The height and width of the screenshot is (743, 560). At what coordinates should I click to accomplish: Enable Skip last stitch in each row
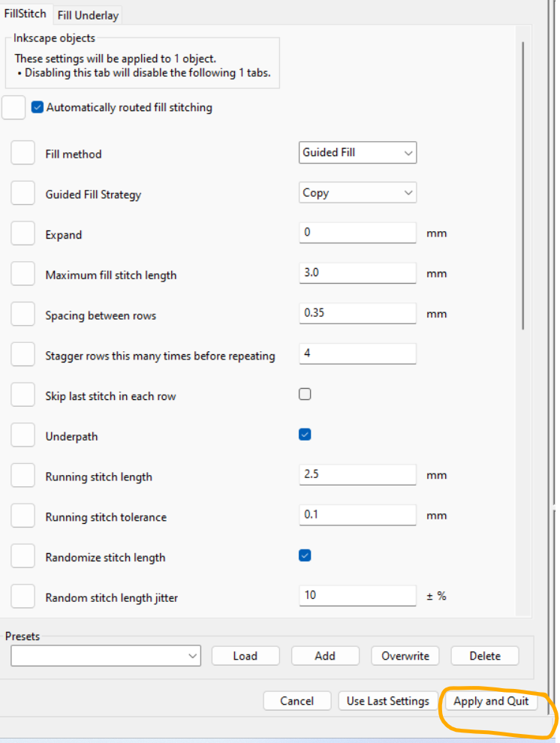coord(305,394)
